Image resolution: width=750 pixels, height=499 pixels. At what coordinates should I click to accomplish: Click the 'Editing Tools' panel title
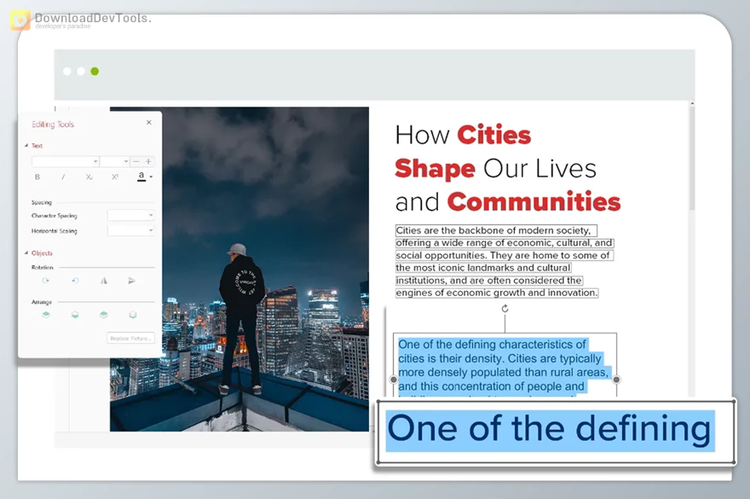point(53,124)
